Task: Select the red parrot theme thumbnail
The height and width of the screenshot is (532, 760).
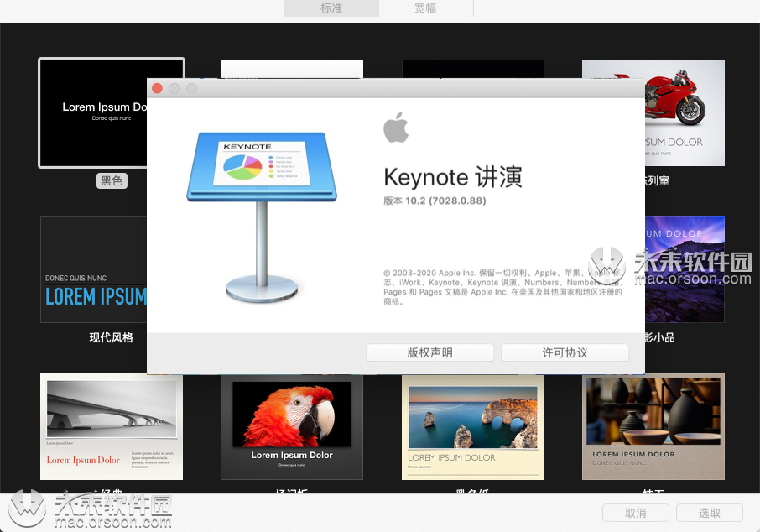Action: 292,427
